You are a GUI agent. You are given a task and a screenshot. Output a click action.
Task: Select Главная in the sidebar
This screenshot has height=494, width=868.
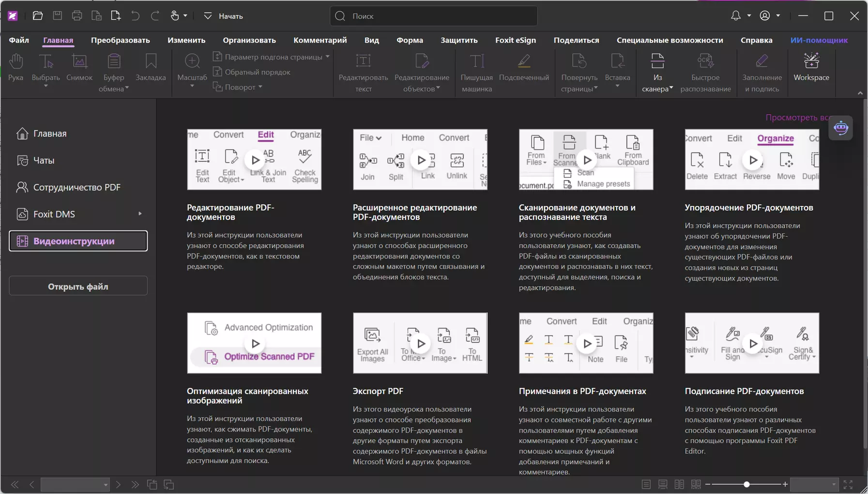point(78,134)
